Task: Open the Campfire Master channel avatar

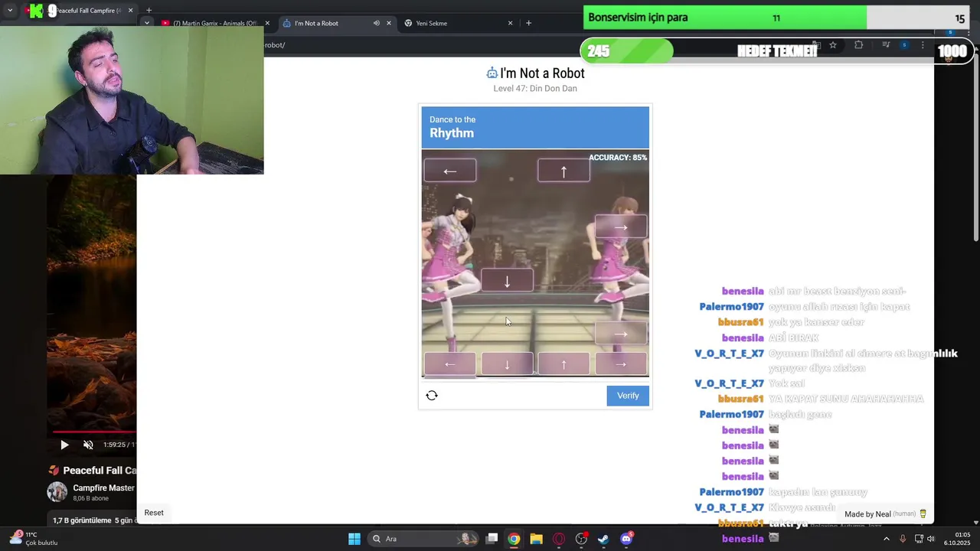Action: click(57, 492)
